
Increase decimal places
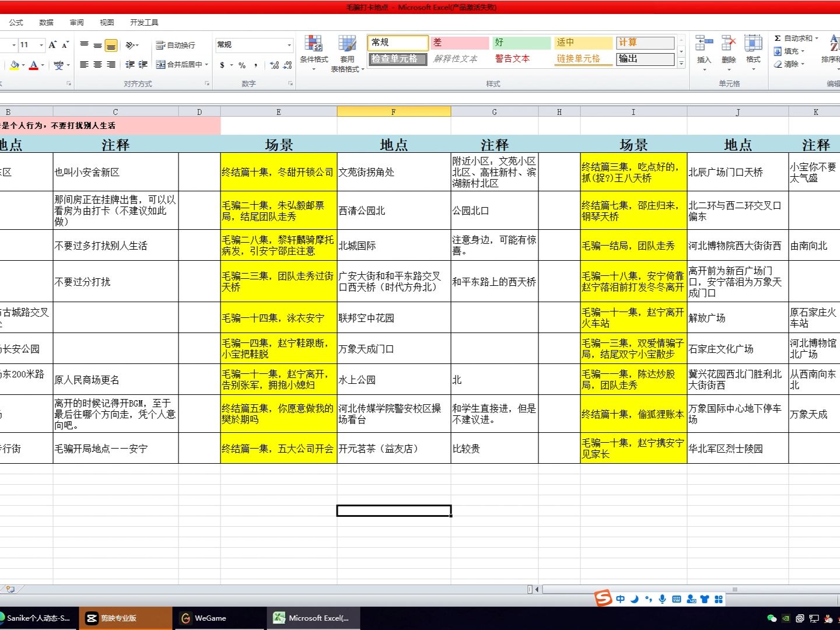(x=275, y=65)
